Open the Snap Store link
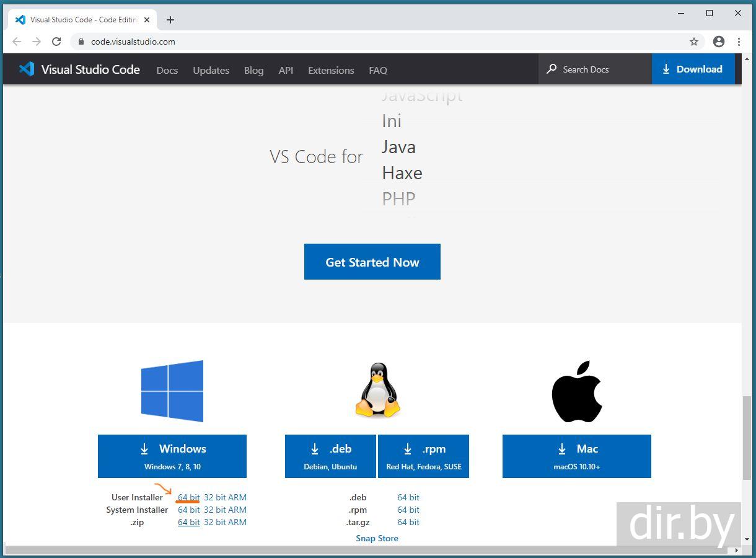 [x=377, y=538]
